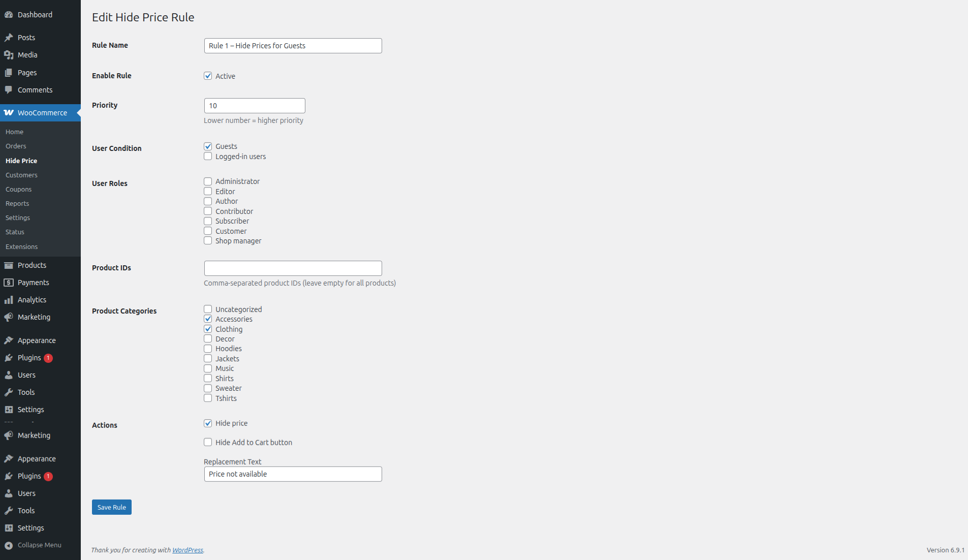Click the Save Rule button
968x560 pixels.
[x=111, y=507]
